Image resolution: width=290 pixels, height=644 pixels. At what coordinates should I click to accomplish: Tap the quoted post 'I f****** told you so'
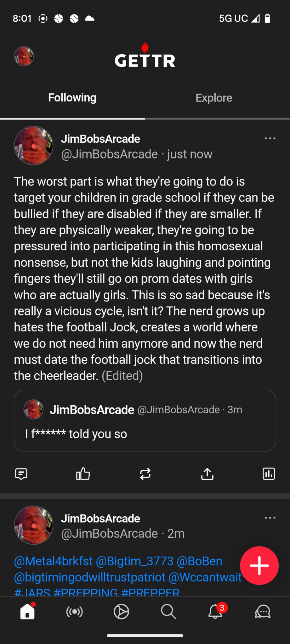tap(145, 421)
